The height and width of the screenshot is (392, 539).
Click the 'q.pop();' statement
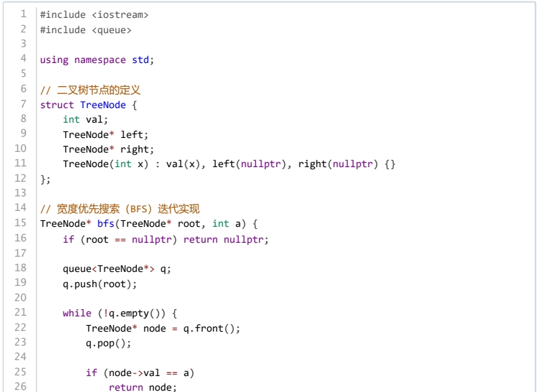(108, 344)
